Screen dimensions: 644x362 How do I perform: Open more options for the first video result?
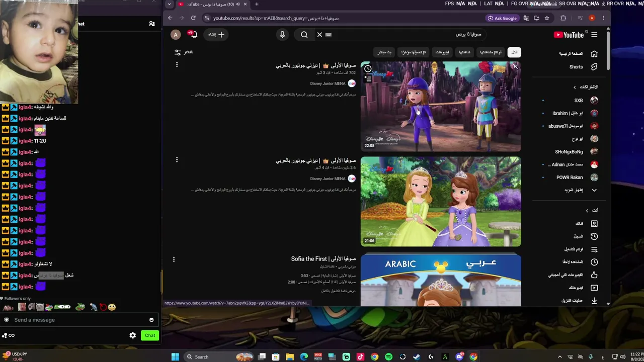click(x=177, y=65)
